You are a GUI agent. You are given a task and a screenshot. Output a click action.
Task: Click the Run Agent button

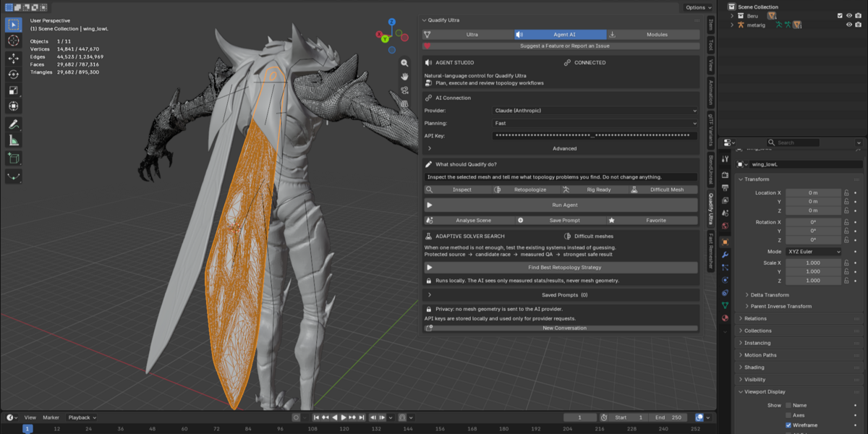point(561,205)
